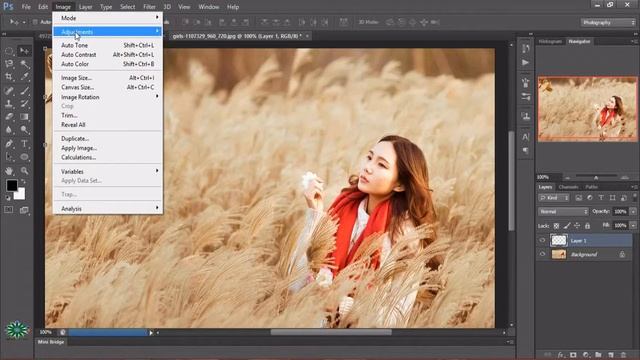Select the Pen tool
640x360 pixels.
coord(9,143)
